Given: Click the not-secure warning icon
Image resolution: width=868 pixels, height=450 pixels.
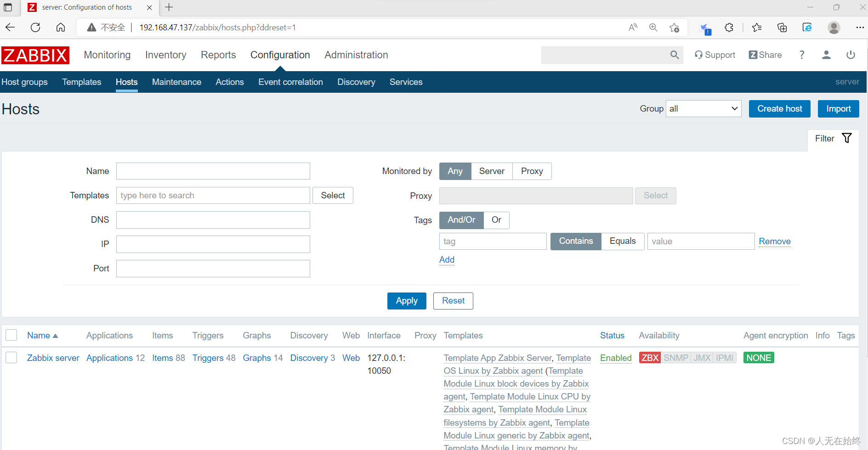Looking at the screenshot, I should click(x=92, y=28).
